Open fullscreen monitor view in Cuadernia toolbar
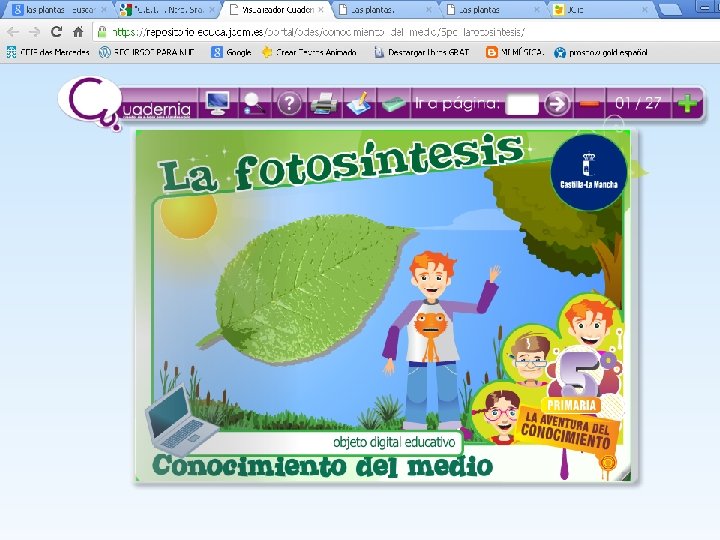 click(x=218, y=103)
